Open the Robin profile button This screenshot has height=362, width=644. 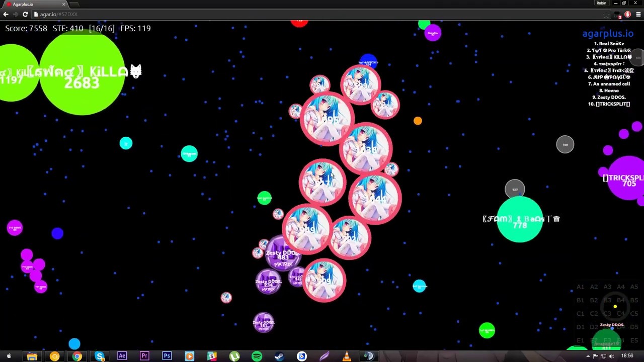(x=601, y=3)
